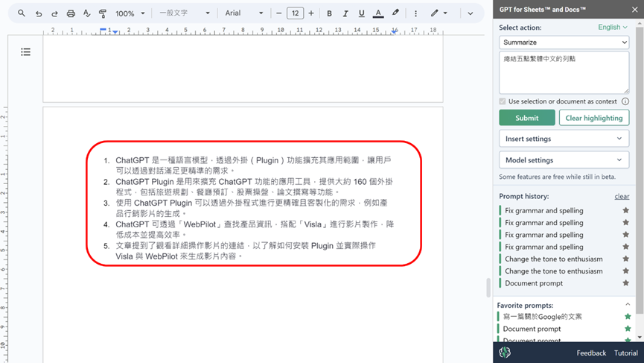Activate the paint format tool
The height and width of the screenshot is (363, 644).
click(x=103, y=13)
